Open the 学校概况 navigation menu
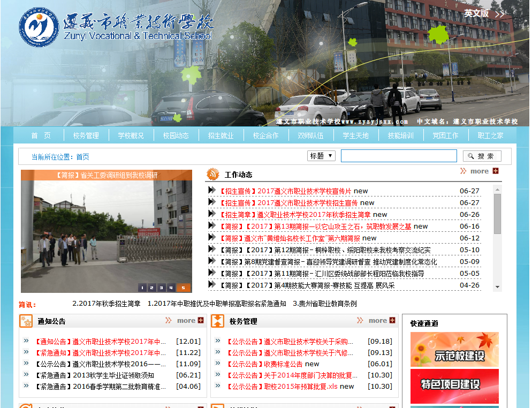 tap(131, 135)
